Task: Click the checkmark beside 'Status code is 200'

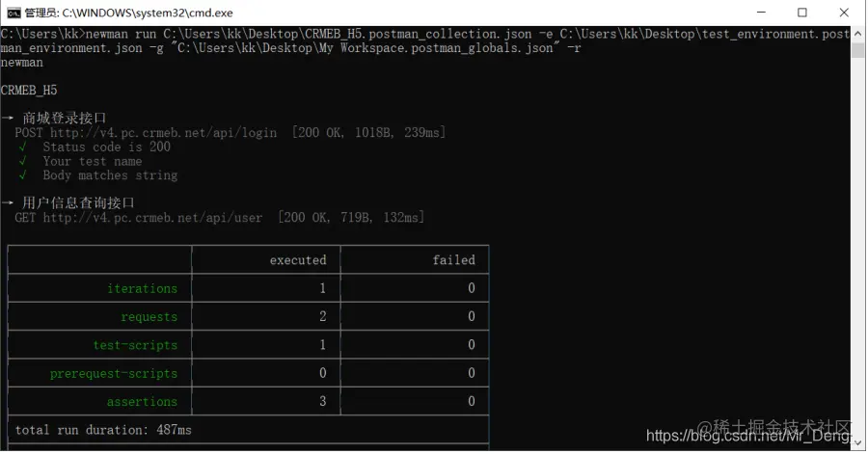Action: [23, 147]
